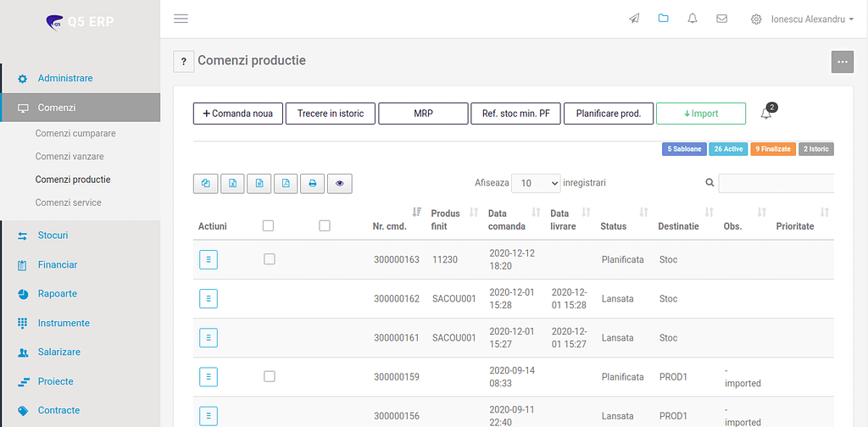The height and width of the screenshot is (427, 868).
Task: Open the blue folder icon in header
Action: [x=663, y=19]
